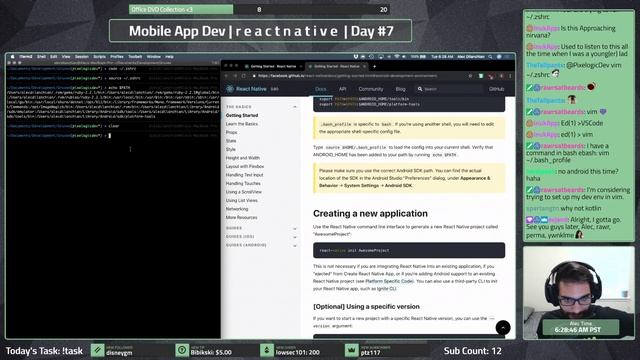Click the Creating a new application heading
The width and height of the screenshot is (640, 360).
(370, 213)
